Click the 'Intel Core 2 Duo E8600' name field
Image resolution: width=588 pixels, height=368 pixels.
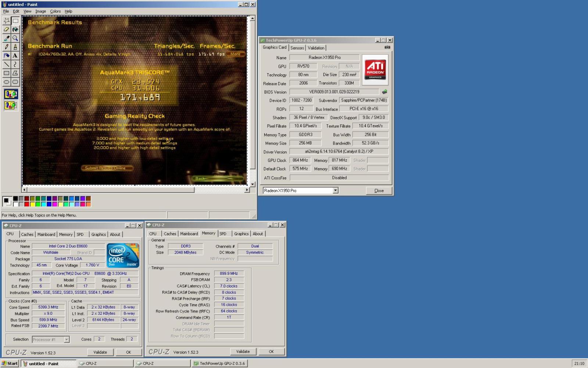68,246
